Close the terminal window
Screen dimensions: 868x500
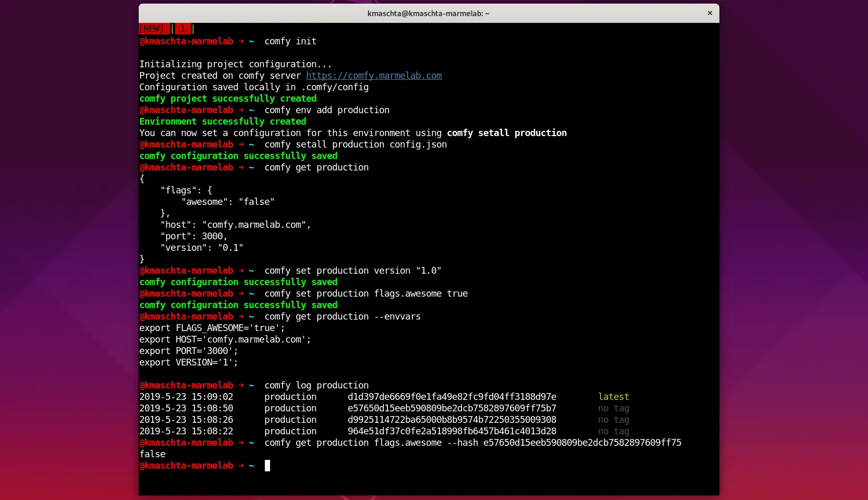point(710,13)
